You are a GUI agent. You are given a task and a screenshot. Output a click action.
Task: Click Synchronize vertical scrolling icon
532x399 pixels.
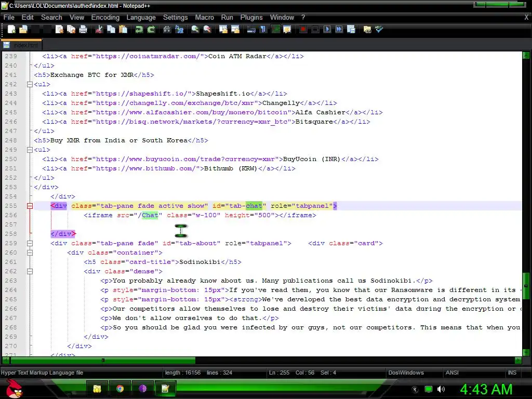point(223,30)
